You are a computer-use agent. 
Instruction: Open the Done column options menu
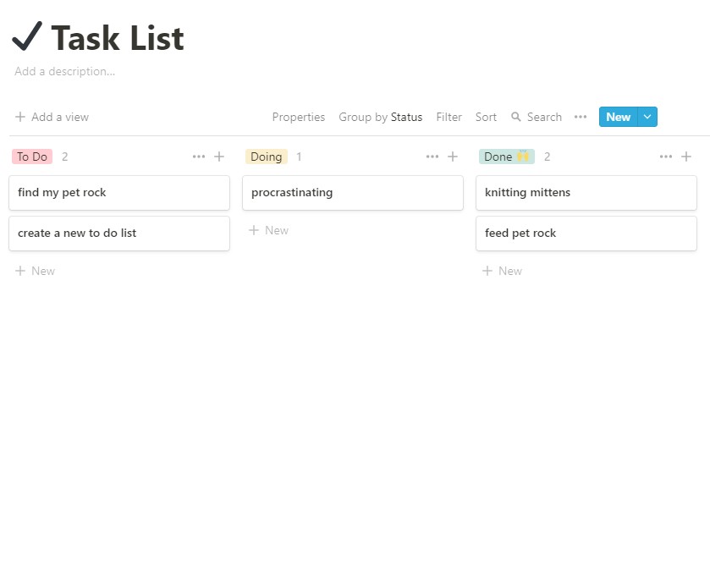tap(666, 157)
